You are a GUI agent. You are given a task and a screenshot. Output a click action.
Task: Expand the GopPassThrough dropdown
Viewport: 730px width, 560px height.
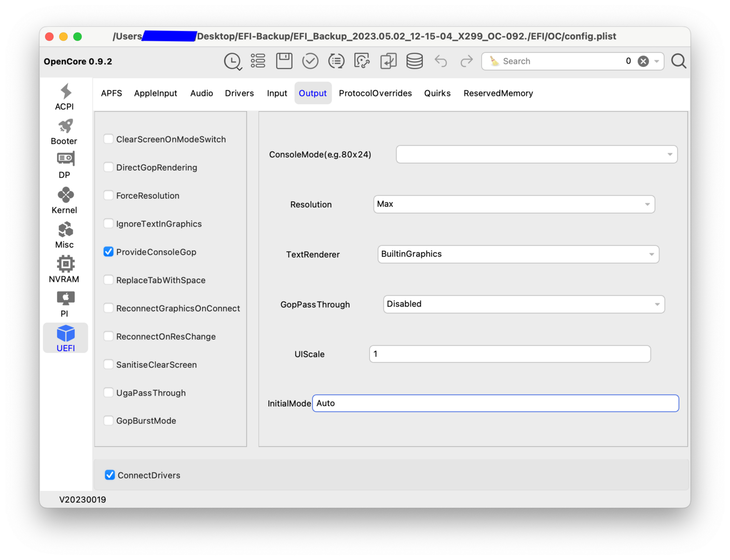524,304
